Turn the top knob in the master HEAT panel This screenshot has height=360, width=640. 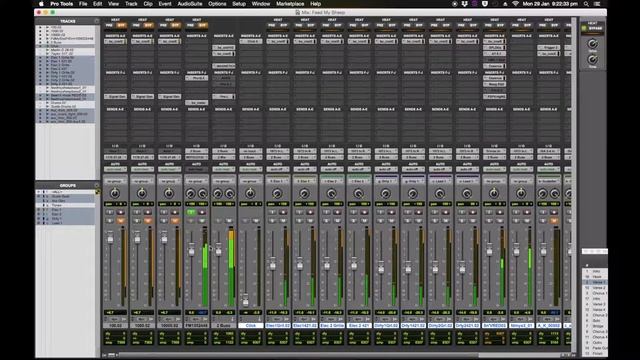(593, 44)
